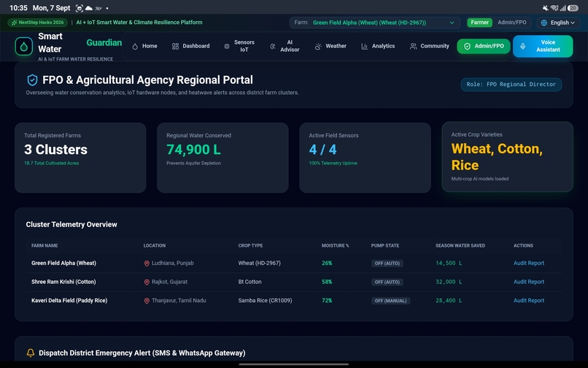Click the SEASON WATER SAVED column header

pos(460,245)
